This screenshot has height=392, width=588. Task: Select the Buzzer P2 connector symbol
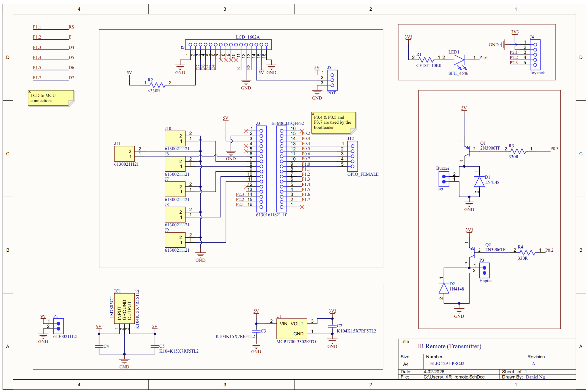[443, 179]
